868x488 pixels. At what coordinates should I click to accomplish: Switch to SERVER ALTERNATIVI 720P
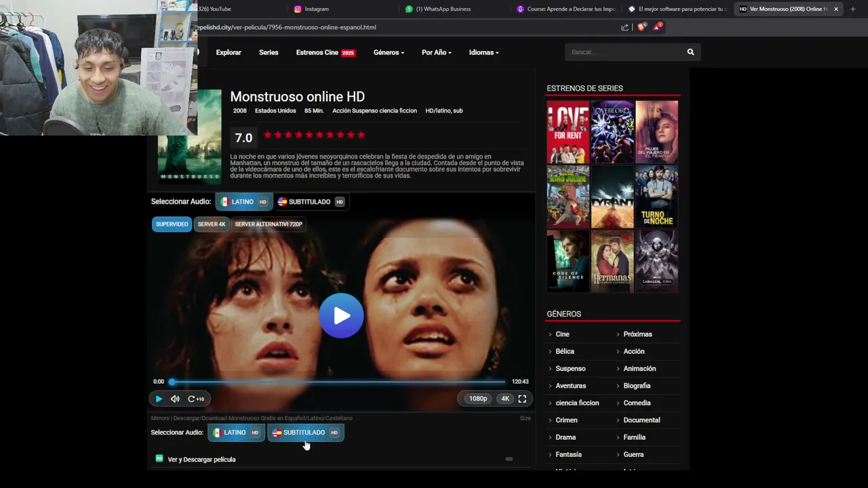[x=269, y=224]
